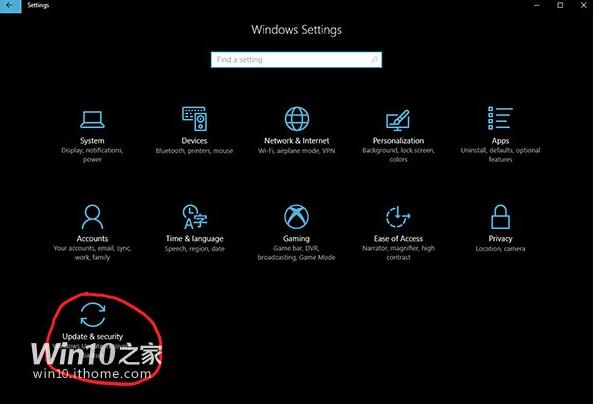Viewport: 593px width, 404px height.
Task: Go back with the arrow button
Action: point(10,6)
